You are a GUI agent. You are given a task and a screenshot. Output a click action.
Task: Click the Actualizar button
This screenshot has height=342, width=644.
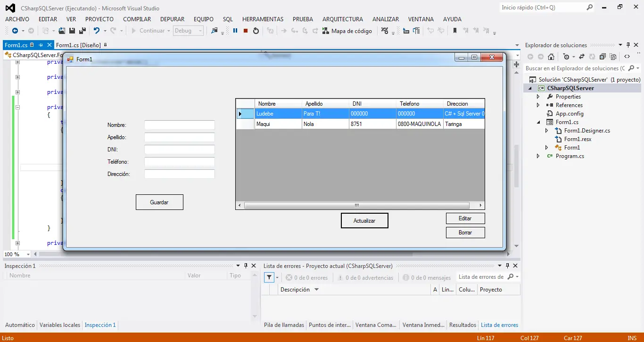[364, 221]
